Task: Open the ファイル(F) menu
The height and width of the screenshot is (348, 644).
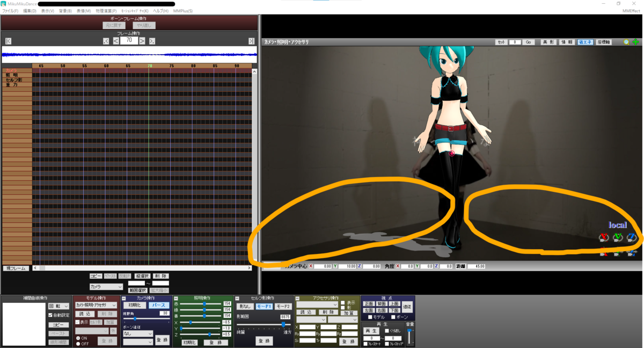Action: [x=10, y=11]
